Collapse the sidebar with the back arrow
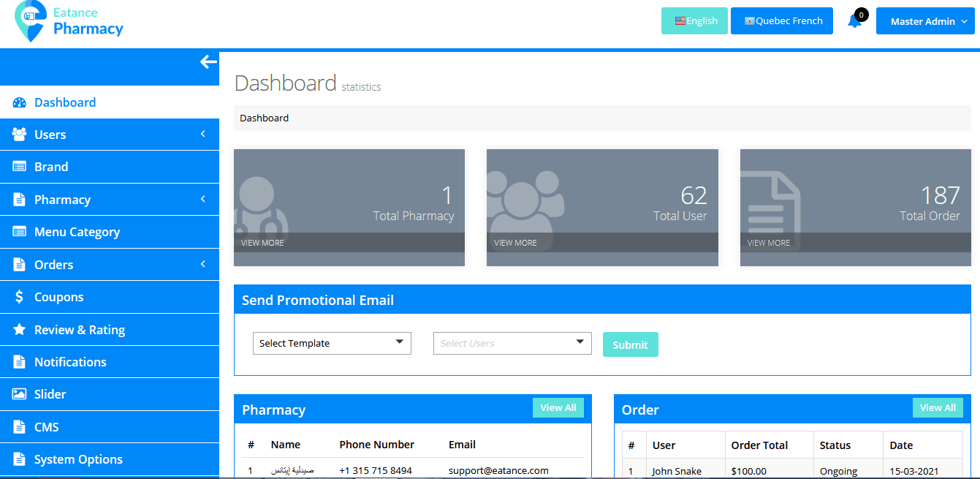 208,61
